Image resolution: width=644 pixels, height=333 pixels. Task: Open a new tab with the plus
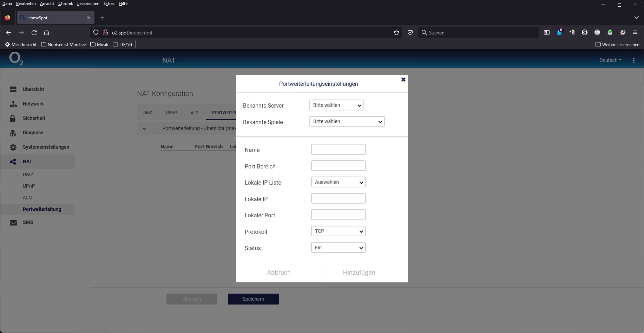[102, 18]
